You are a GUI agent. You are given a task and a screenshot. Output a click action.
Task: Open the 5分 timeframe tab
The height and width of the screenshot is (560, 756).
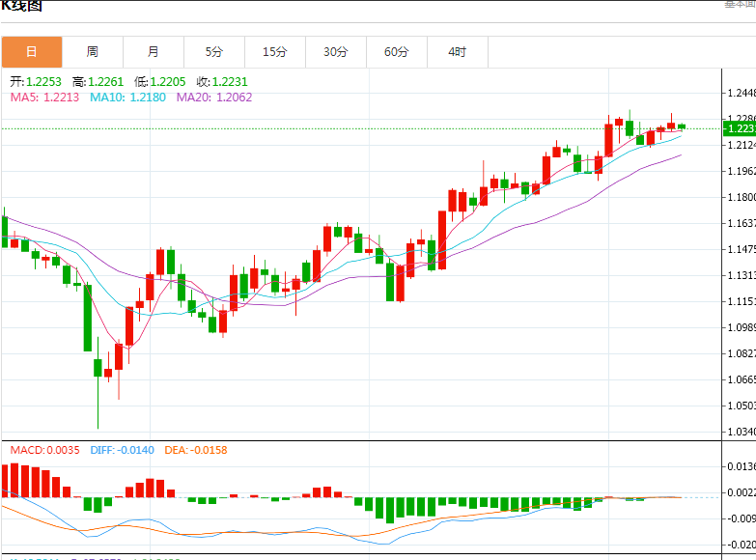pos(214,52)
